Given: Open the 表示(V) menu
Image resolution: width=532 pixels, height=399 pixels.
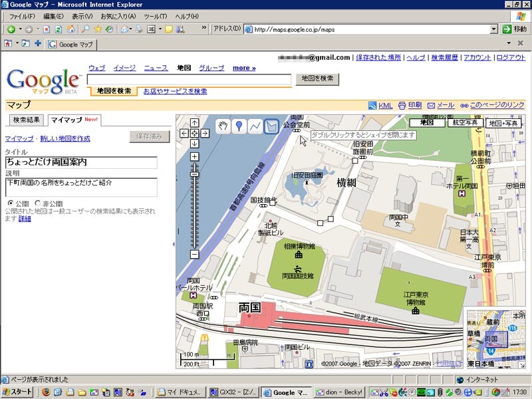Looking at the screenshot, I should pos(82,16).
